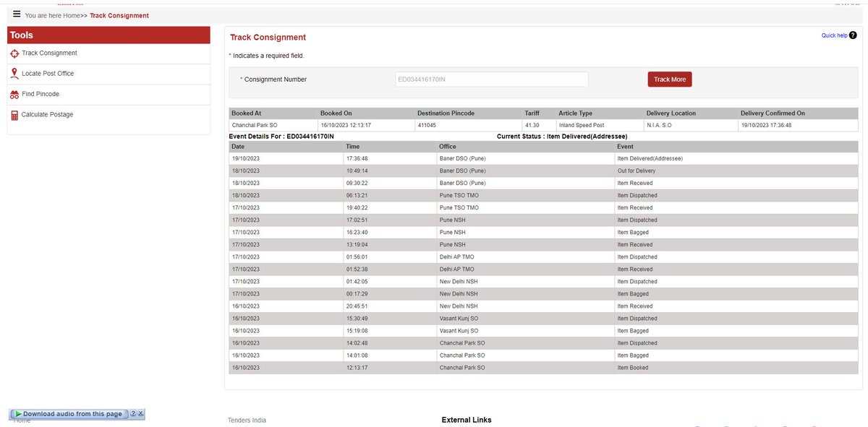Click the Quick help link
Screen dimensions: 868x427
[x=834, y=35]
